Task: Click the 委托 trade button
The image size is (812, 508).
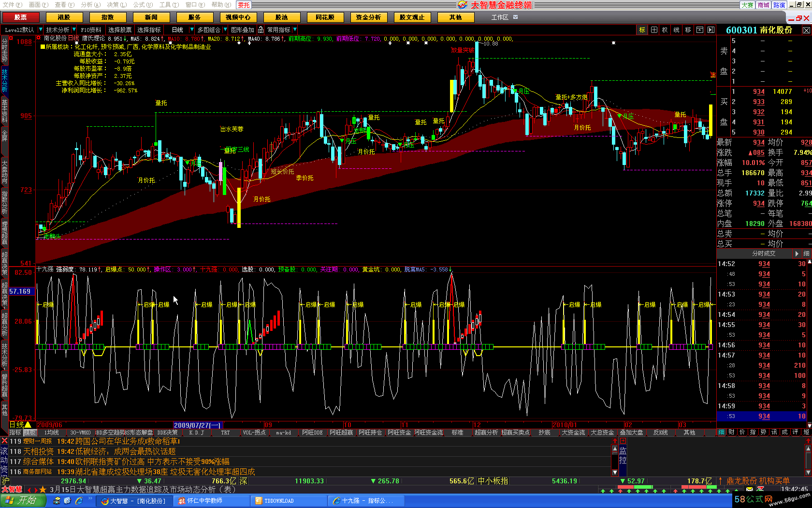Action: click(244, 5)
